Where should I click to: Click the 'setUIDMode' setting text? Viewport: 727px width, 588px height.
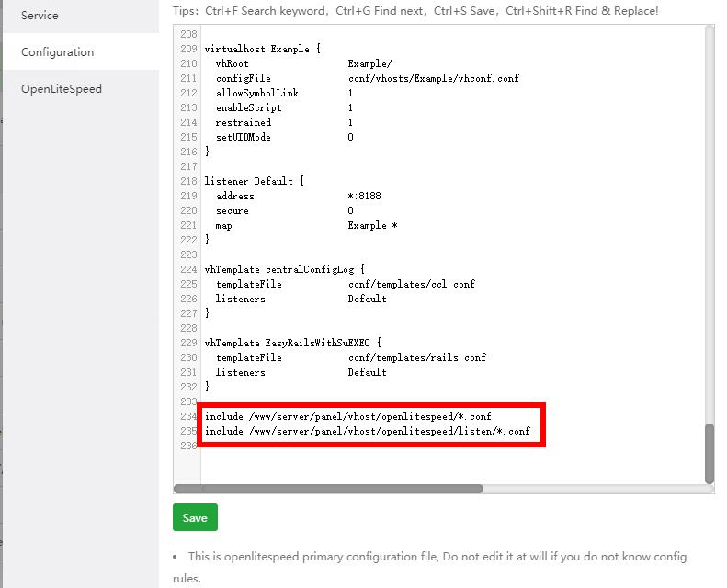pyautogui.click(x=243, y=137)
